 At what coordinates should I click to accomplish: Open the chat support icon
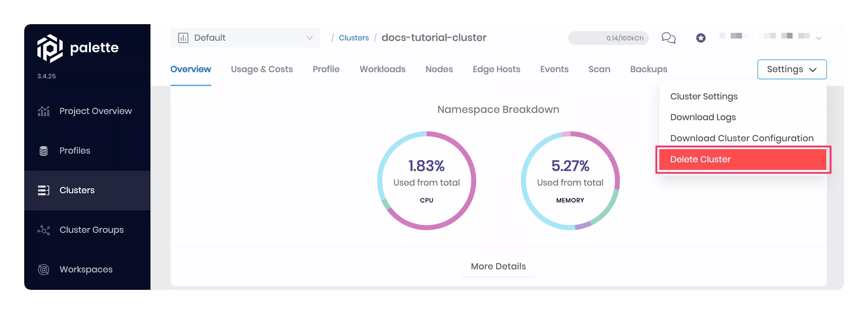(668, 38)
